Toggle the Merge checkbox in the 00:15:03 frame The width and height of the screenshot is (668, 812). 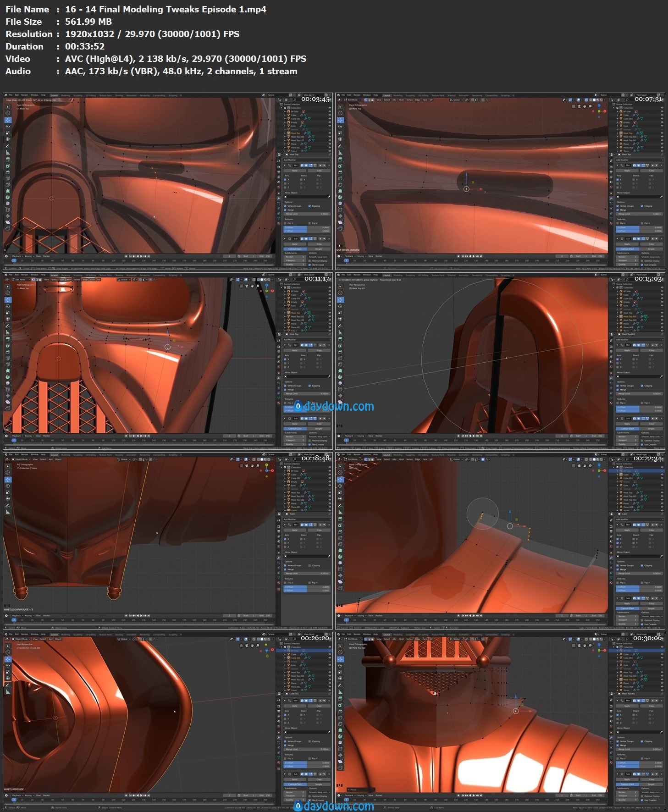[618, 390]
